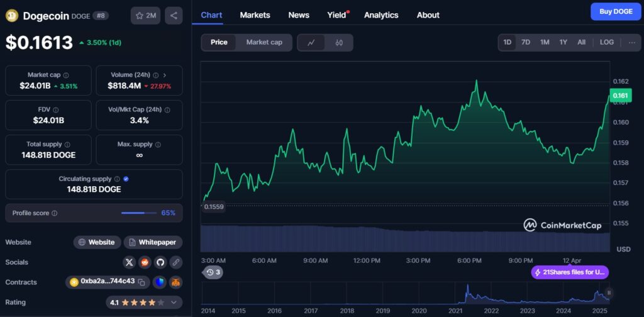Expand the Rating dropdown chevron
644x317 pixels.
click(x=174, y=303)
